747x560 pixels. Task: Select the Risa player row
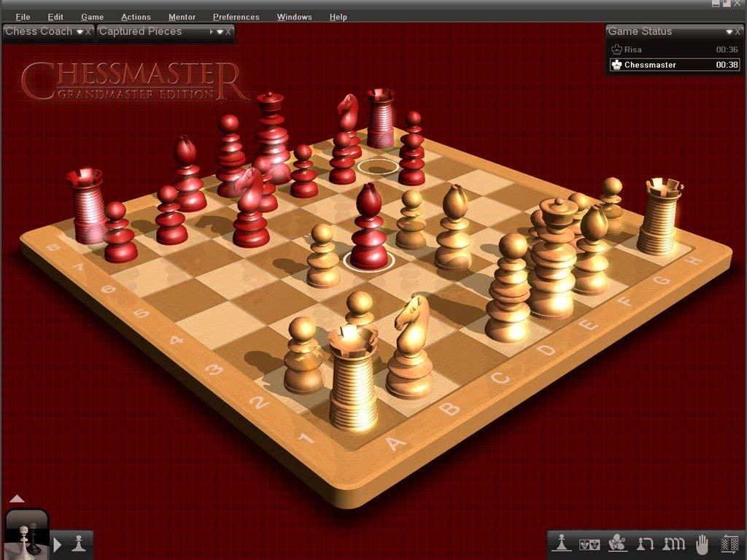[674, 50]
